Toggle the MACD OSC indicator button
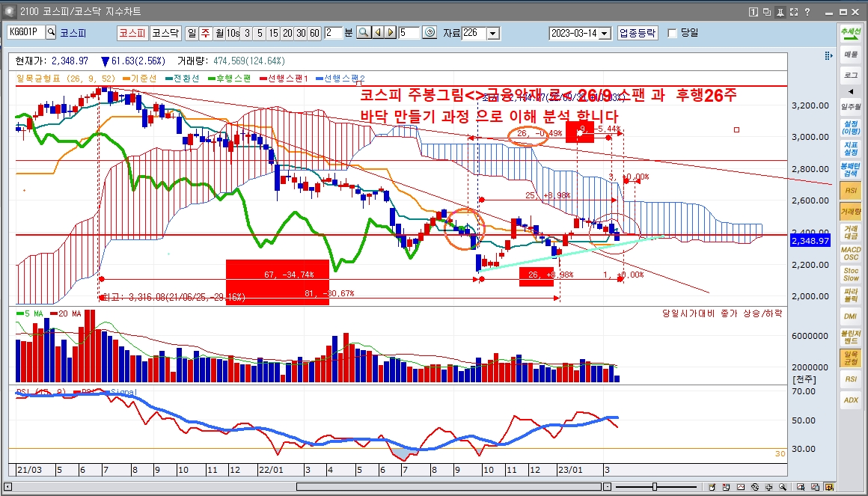 pos(850,254)
